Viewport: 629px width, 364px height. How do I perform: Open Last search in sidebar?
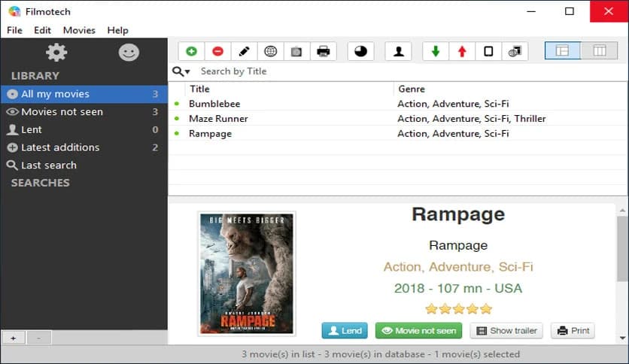click(x=84, y=165)
